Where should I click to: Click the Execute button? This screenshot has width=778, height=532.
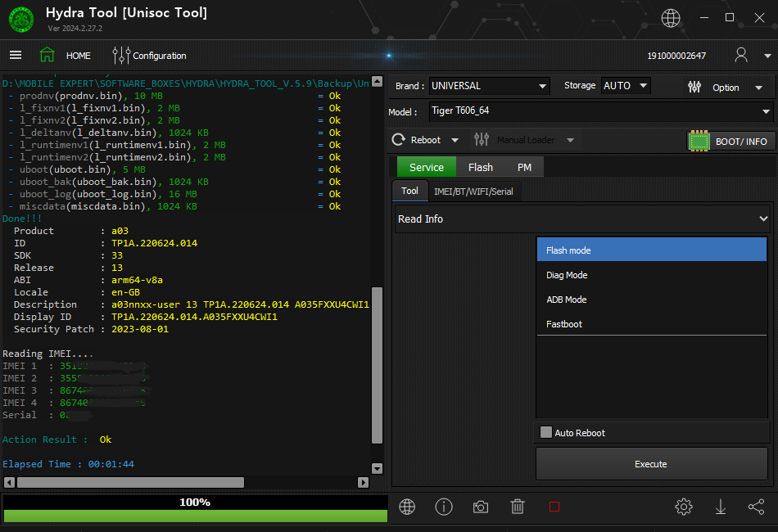coord(651,464)
